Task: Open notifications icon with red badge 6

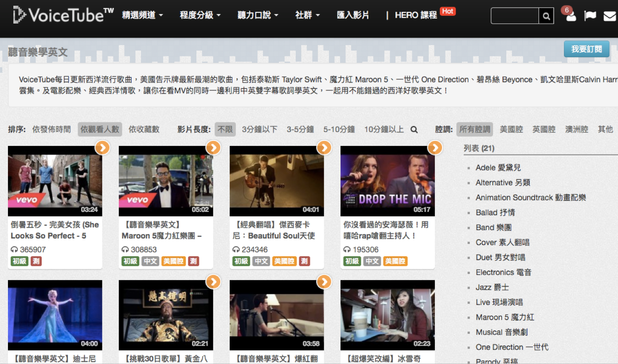Action: pos(571,16)
